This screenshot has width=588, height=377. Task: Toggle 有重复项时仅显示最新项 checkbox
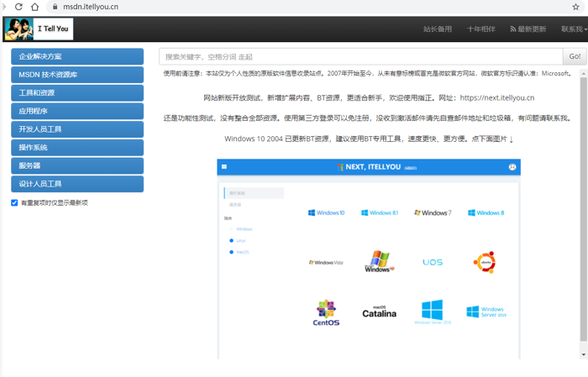[x=14, y=202]
